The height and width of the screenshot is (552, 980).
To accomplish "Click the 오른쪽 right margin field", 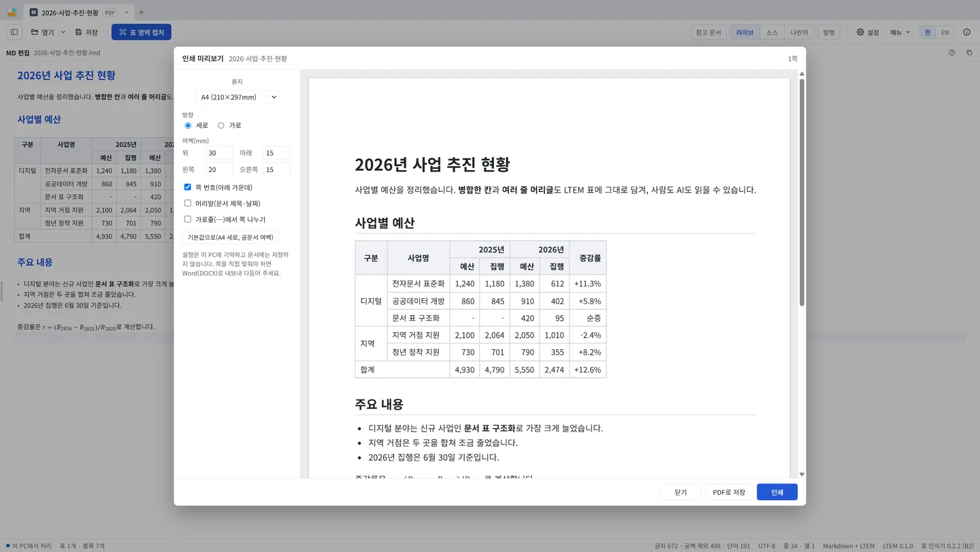I will point(276,169).
